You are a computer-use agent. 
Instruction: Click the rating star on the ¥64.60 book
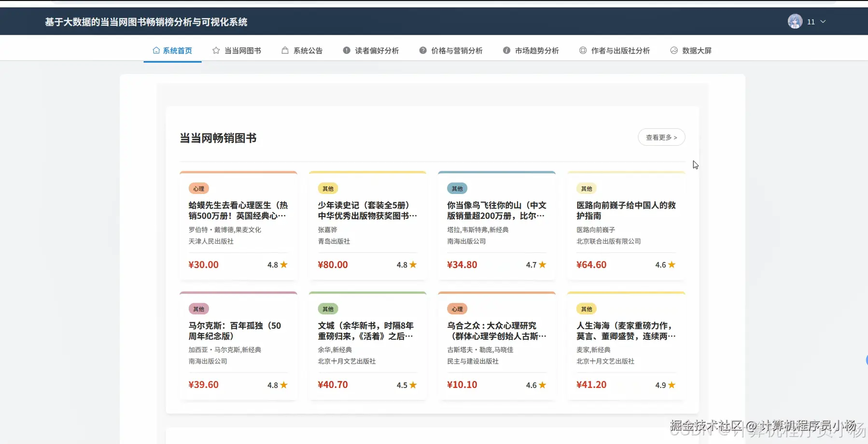[x=672, y=264]
